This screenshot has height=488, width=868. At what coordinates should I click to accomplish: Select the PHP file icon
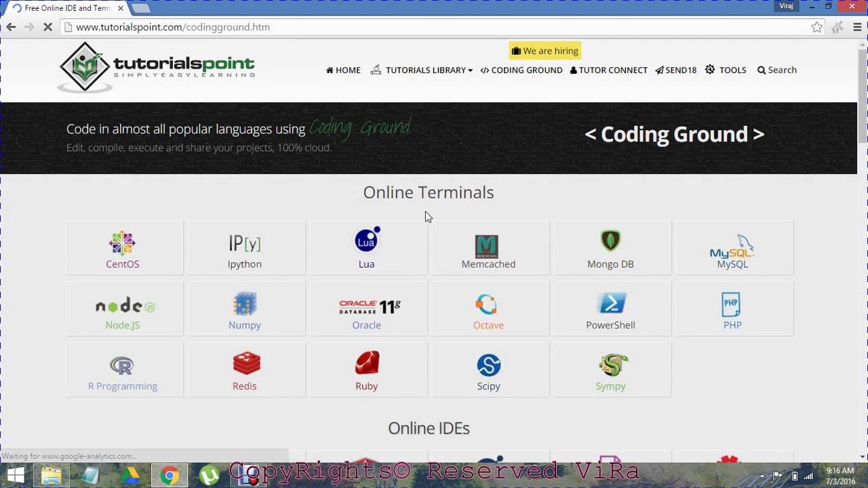point(731,305)
